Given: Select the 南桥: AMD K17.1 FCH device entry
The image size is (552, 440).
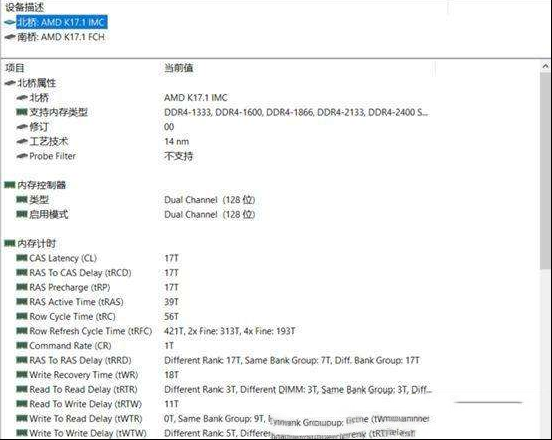Looking at the screenshot, I should 55,37.
